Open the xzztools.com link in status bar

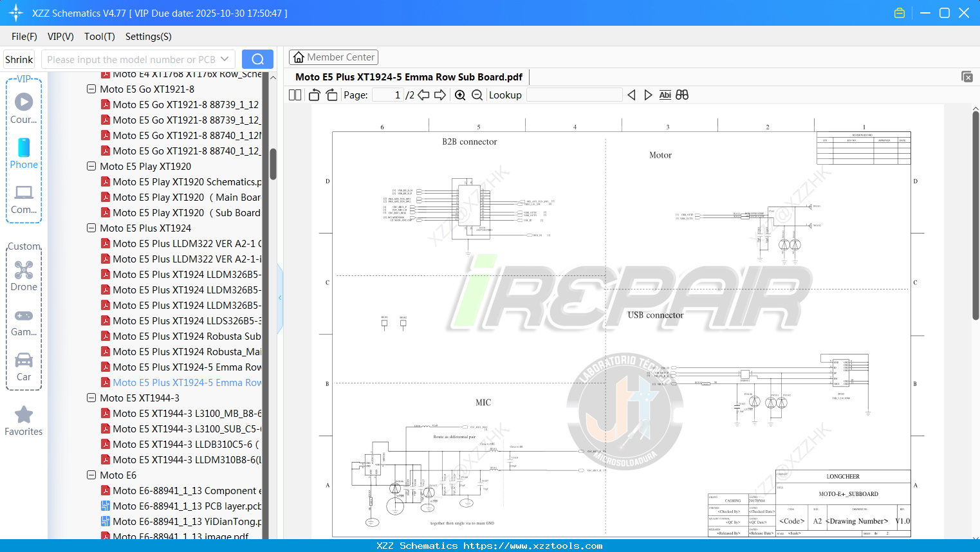point(533,546)
